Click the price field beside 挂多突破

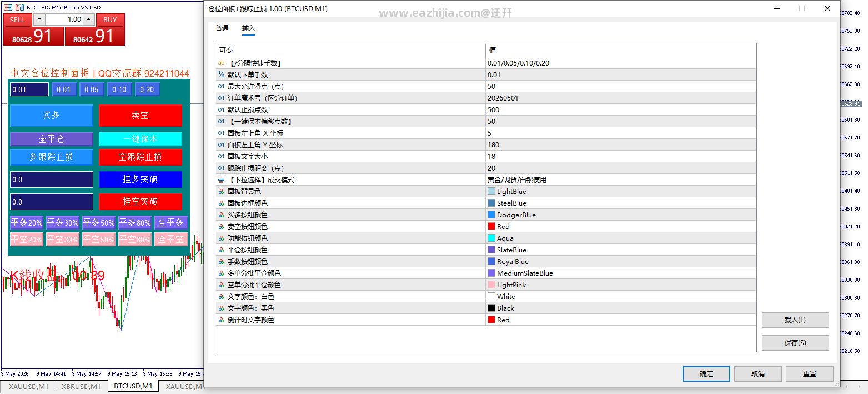click(x=52, y=179)
